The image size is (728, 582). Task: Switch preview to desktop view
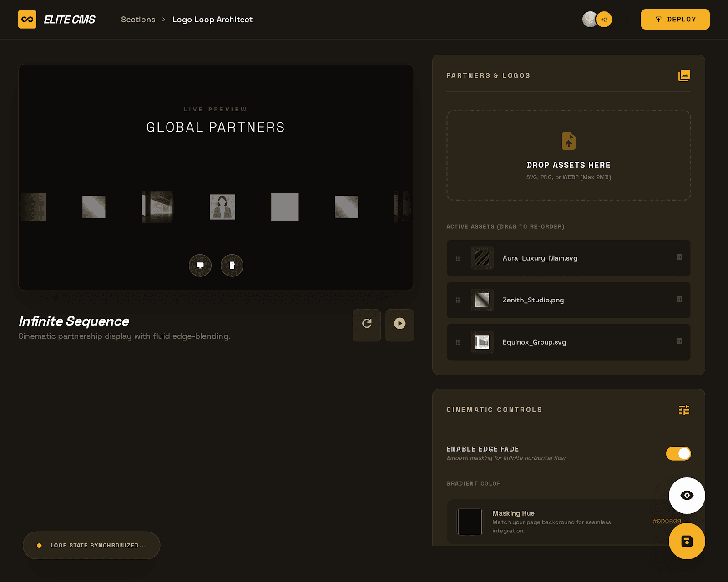pos(200,266)
